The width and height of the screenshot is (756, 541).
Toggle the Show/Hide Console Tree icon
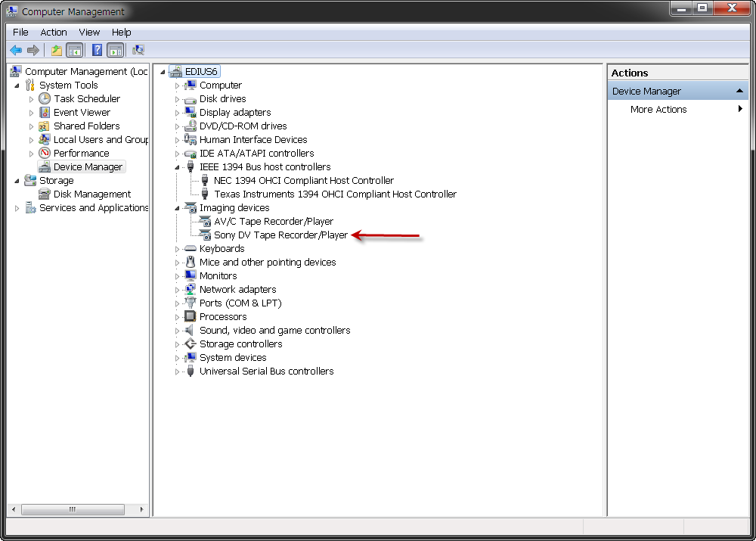tap(75, 50)
